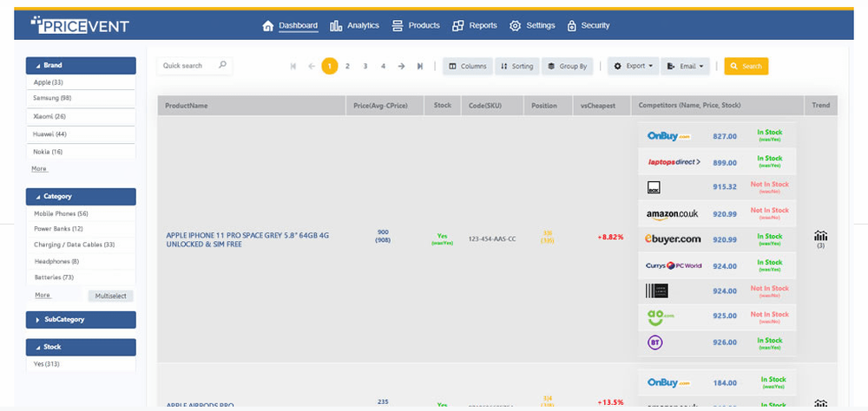This screenshot has width=868, height=411.
Task: Jump to first page icon
Action: coord(293,67)
